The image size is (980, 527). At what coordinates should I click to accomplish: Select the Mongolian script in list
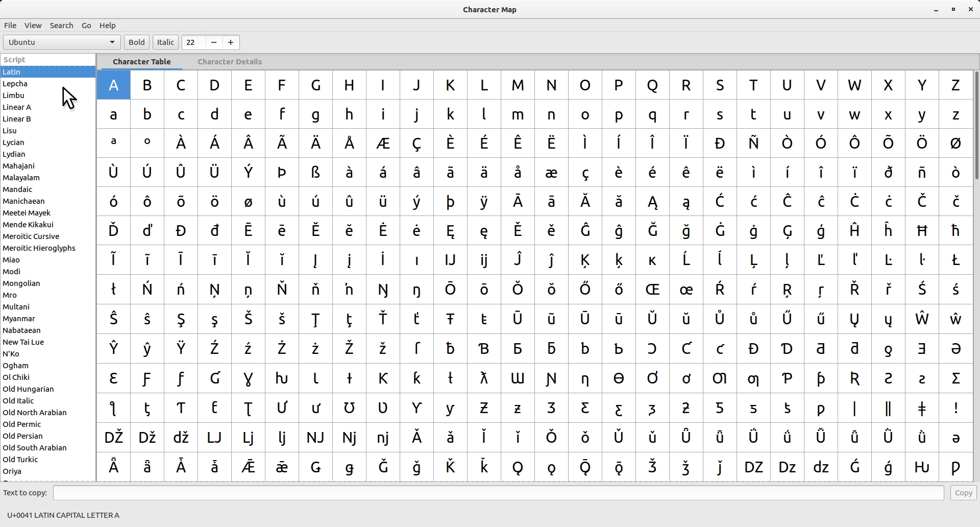[x=21, y=283]
